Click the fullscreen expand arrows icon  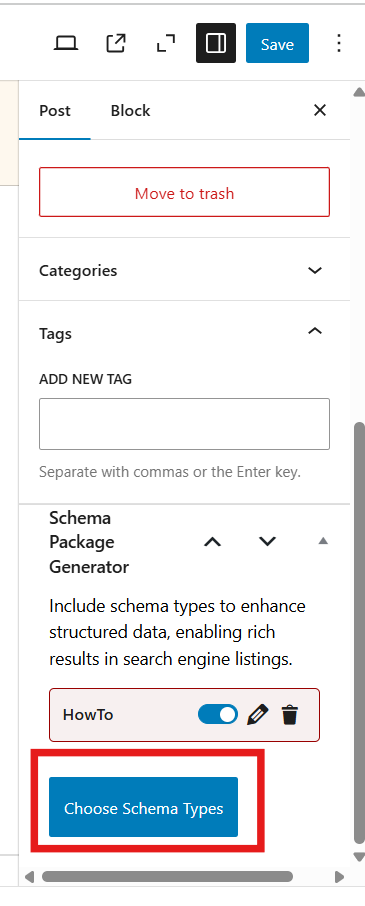coord(166,43)
